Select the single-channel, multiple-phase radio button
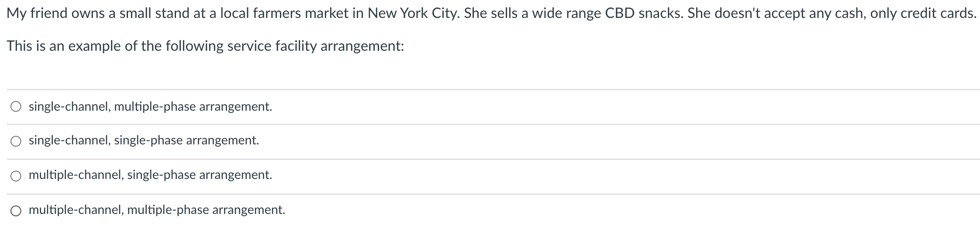The width and height of the screenshot is (980, 231). (x=16, y=107)
